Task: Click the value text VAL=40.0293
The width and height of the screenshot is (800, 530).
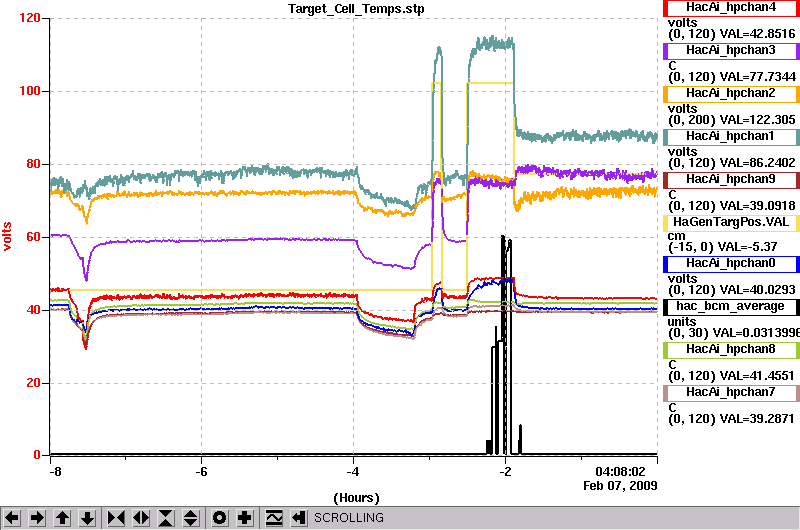Action: coord(757,290)
